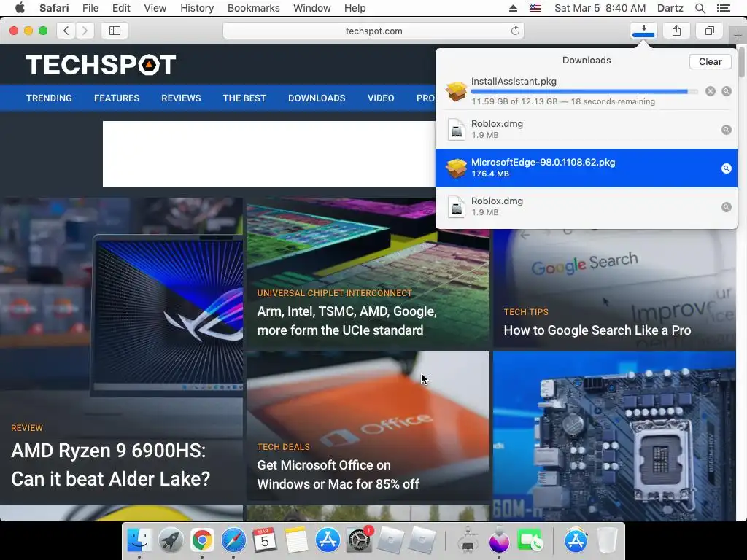
Task: Go to the TRENDING section
Action: pyautogui.click(x=49, y=98)
